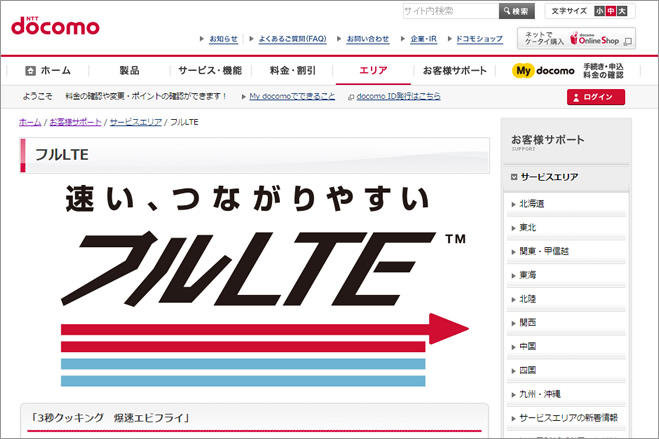Open よくあるご質問(FAQ) link

293,39
